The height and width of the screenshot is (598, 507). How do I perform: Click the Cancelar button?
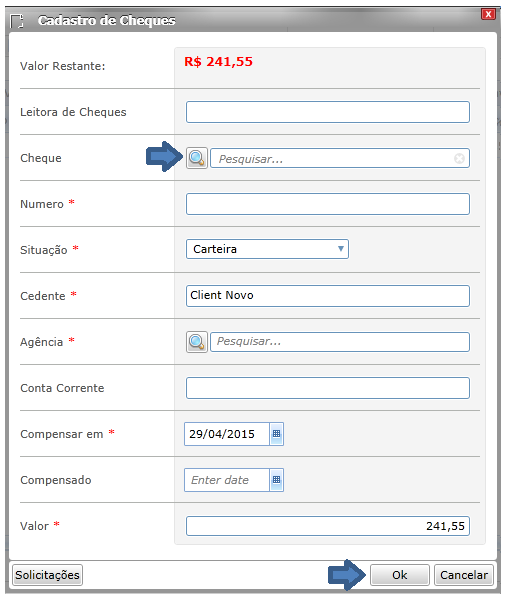pyautogui.click(x=464, y=575)
